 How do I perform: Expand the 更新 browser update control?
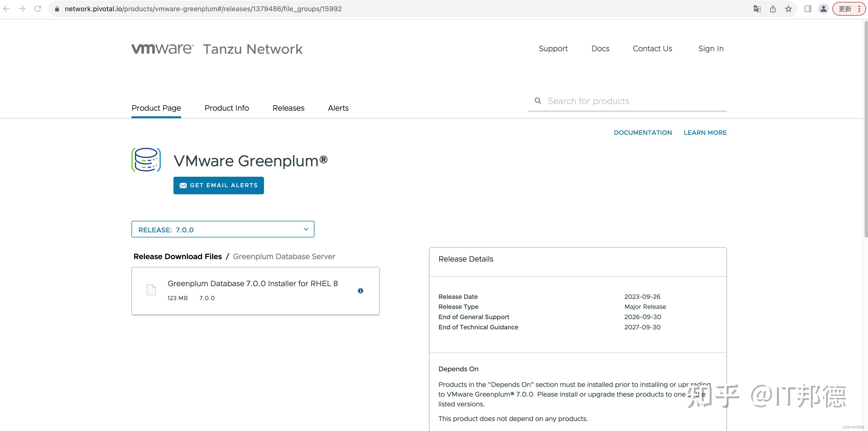(x=845, y=9)
